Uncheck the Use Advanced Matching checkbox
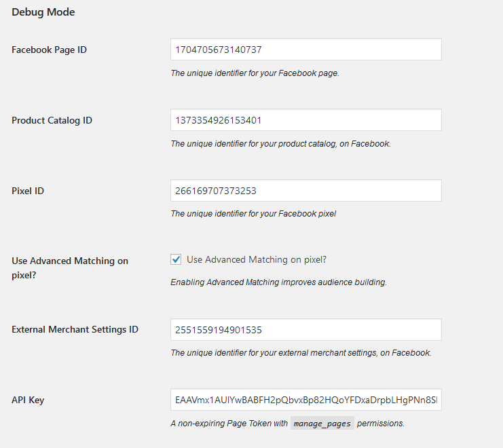This screenshot has height=448, width=503. (176, 259)
